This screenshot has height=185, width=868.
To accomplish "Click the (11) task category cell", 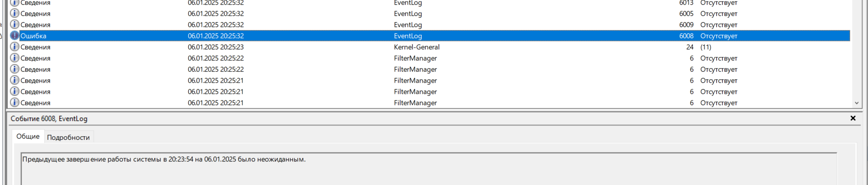I will click(x=706, y=47).
